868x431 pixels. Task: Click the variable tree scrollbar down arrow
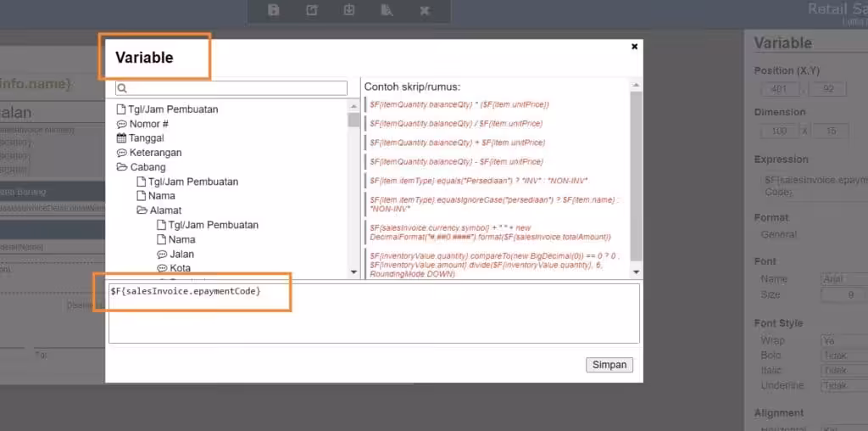(353, 272)
